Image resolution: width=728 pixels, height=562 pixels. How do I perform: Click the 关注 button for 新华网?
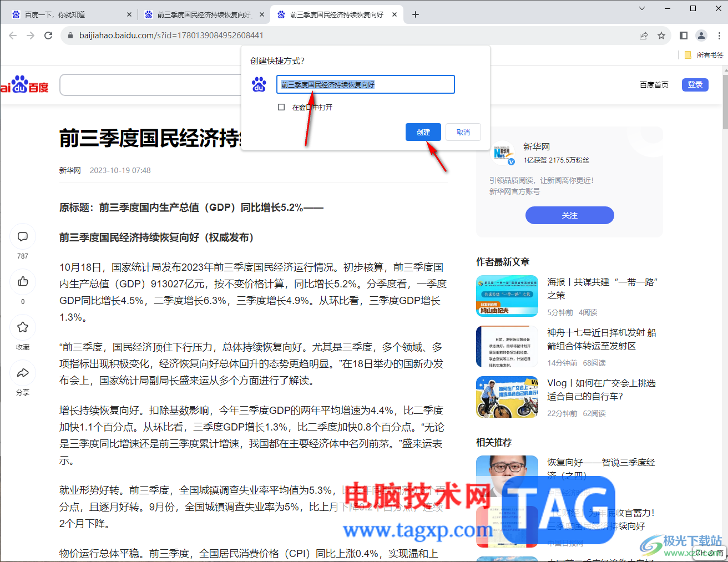pyautogui.click(x=570, y=215)
